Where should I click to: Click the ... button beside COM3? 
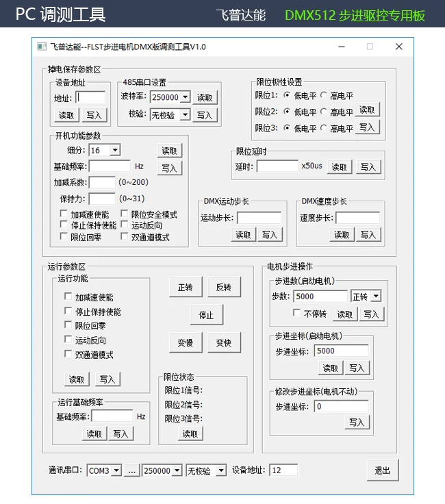point(132,470)
